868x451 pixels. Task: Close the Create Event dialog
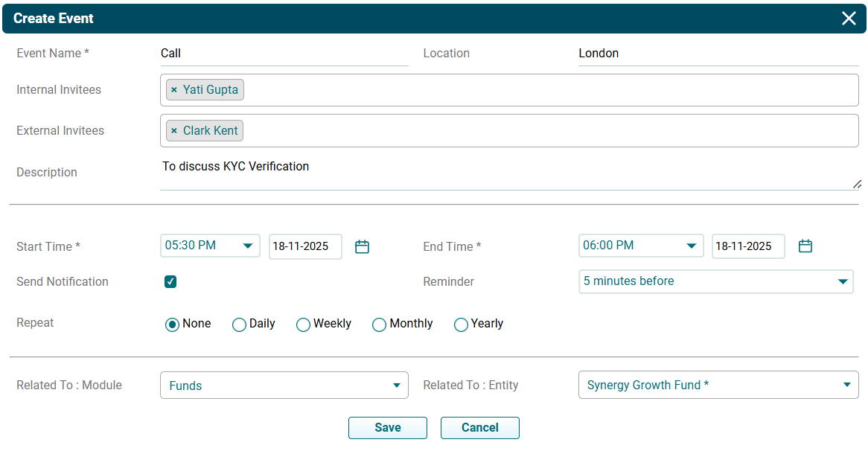coord(849,19)
